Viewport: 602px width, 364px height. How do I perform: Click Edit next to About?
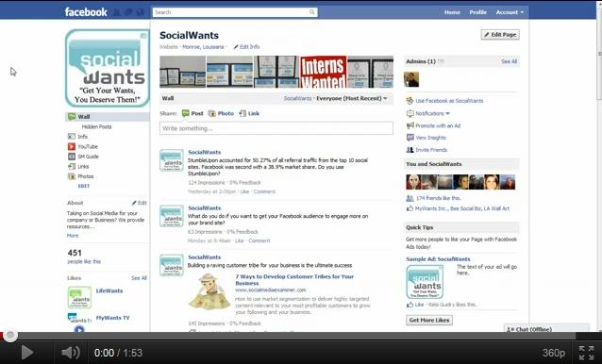[x=140, y=203]
